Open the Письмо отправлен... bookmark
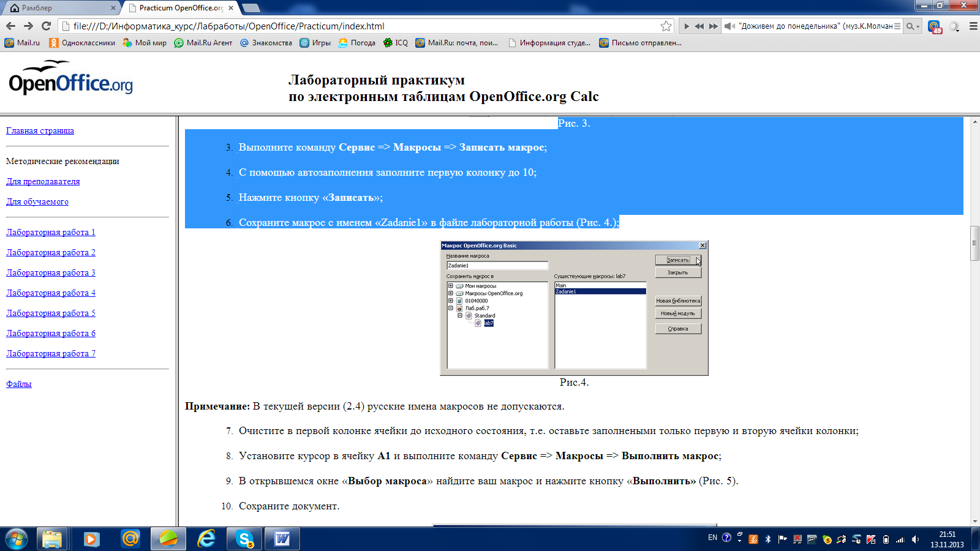Viewport: 980px width, 551px height. (x=640, y=43)
